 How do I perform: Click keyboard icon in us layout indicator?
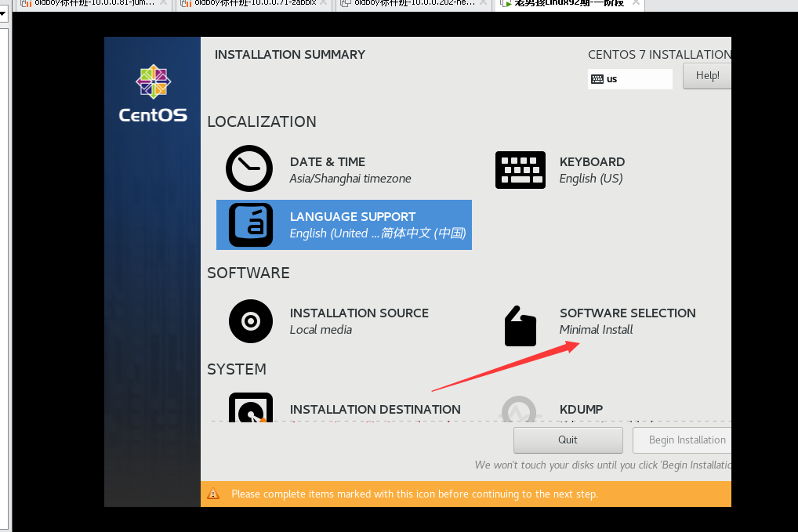tap(597, 79)
